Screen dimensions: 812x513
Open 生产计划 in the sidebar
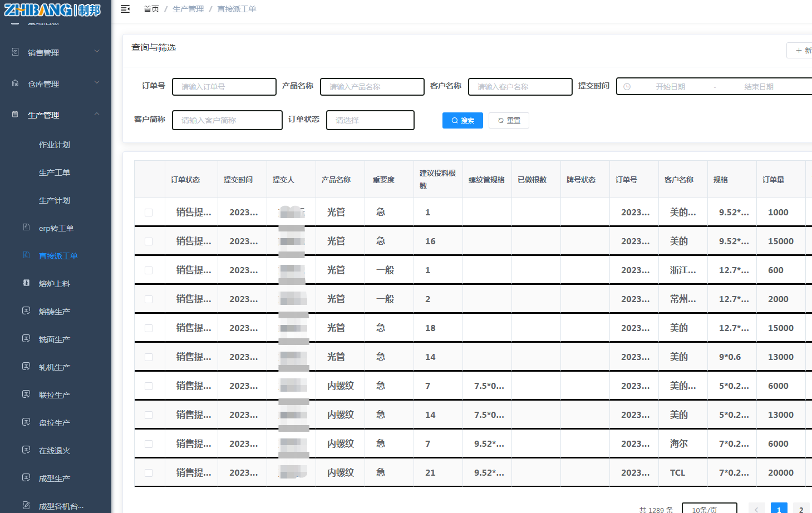pyautogui.click(x=55, y=200)
